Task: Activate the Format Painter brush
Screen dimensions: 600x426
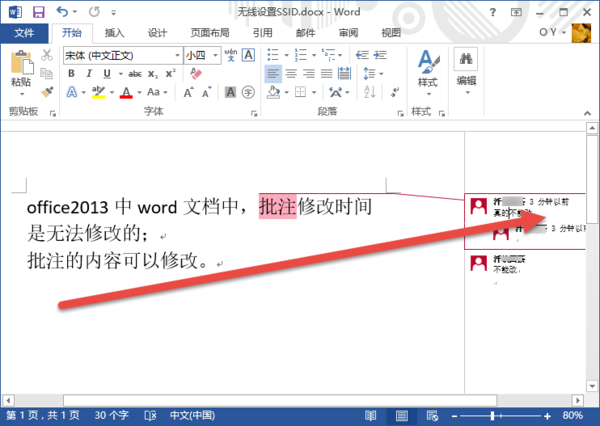Action: (x=47, y=92)
